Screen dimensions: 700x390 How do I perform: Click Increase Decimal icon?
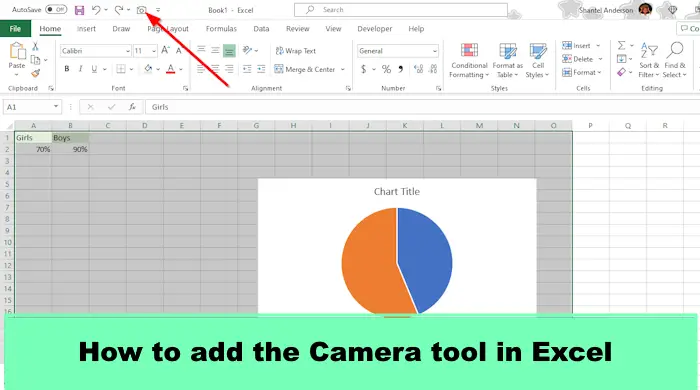tap(418, 69)
